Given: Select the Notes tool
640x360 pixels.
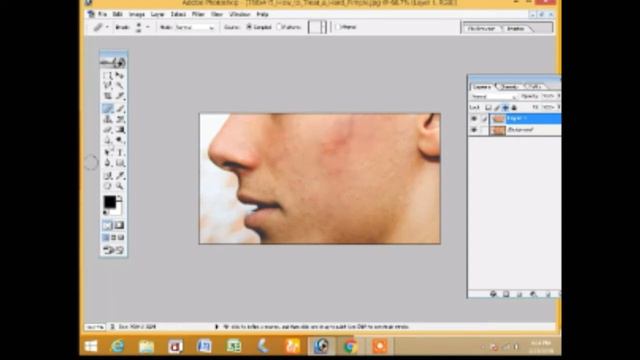Looking at the screenshot, I should 107,176.
